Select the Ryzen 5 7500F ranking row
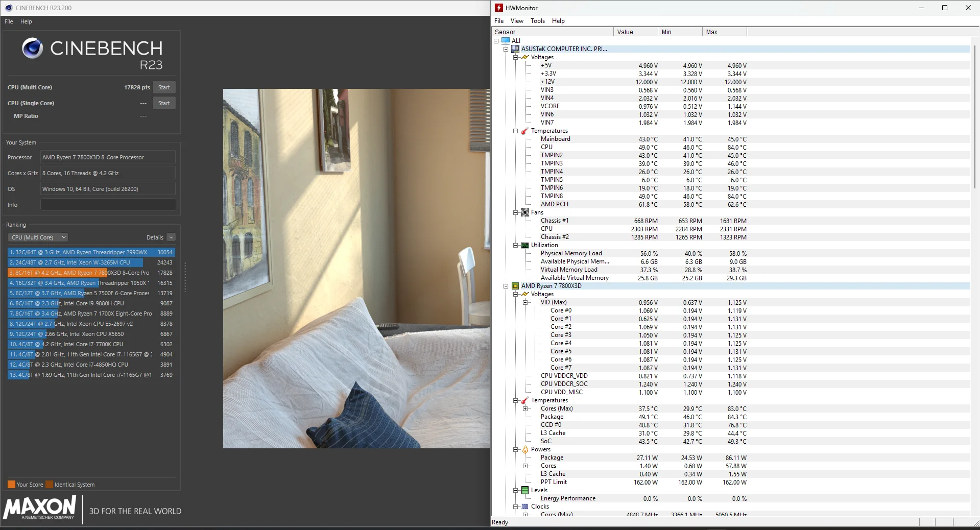 click(91, 293)
